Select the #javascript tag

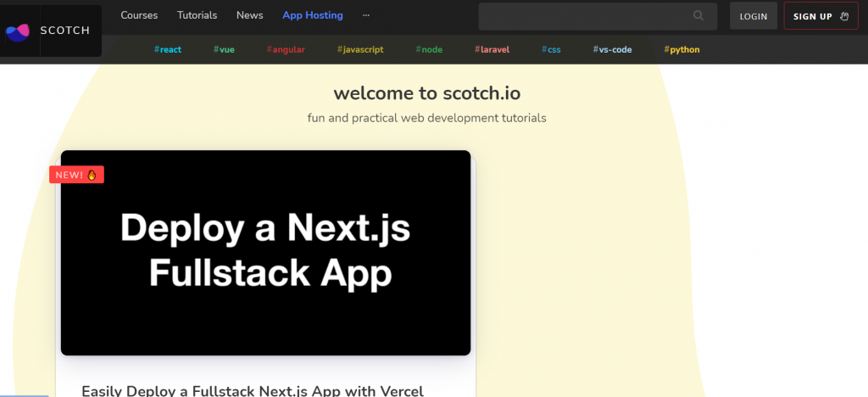[x=360, y=49]
